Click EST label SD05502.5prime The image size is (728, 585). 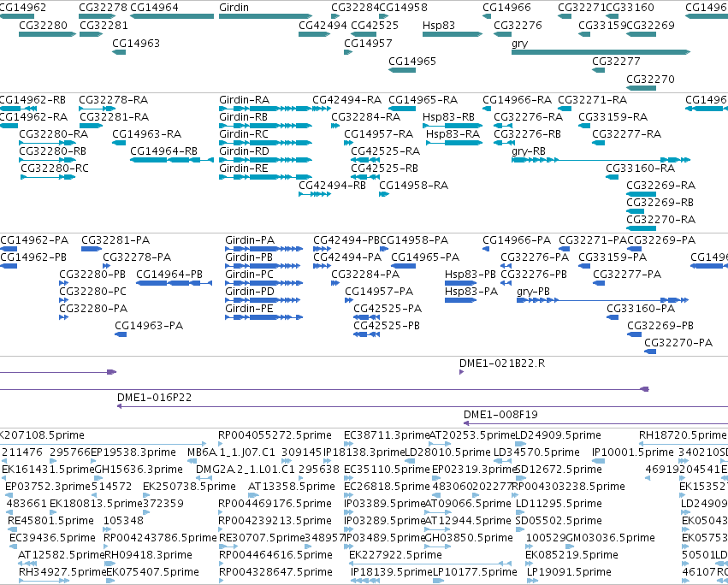[559, 521]
